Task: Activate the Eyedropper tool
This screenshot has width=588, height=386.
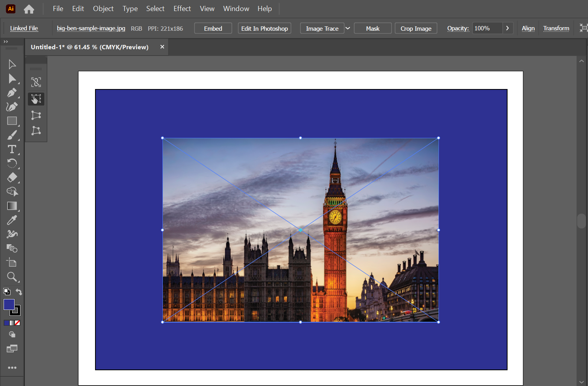Action: click(x=12, y=220)
